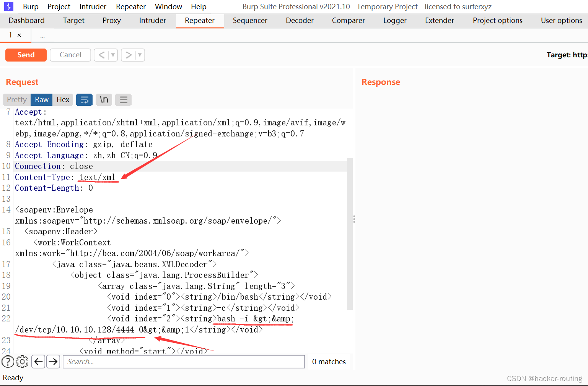Click the Response panel heading
The height and width of the screenshot is (386, 588).
tap(381, 82)
